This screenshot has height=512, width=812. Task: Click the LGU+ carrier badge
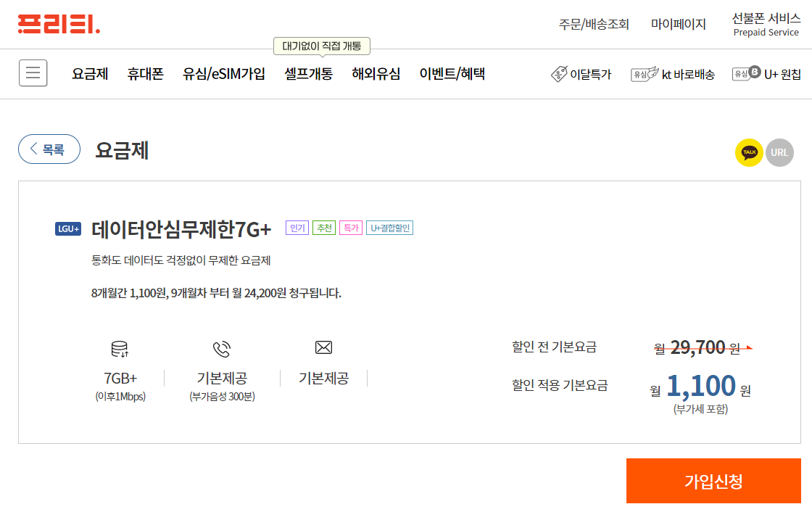pos(68,228)
